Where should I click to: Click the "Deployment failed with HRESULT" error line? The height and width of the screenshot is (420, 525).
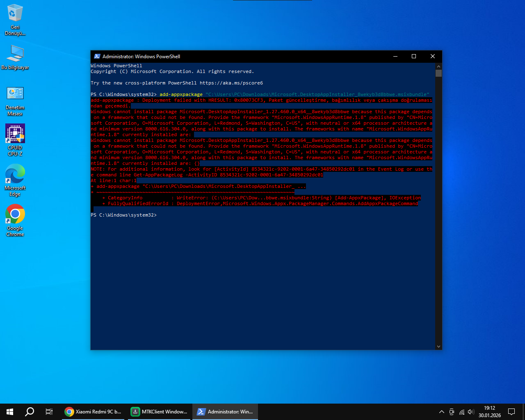point(261,100)
